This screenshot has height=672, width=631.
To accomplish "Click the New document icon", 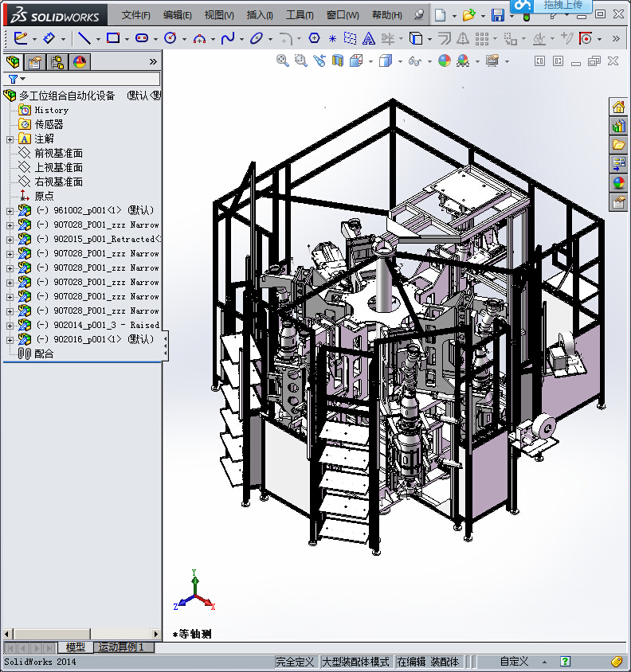I will pyautogui.click(x=440, y=15).
